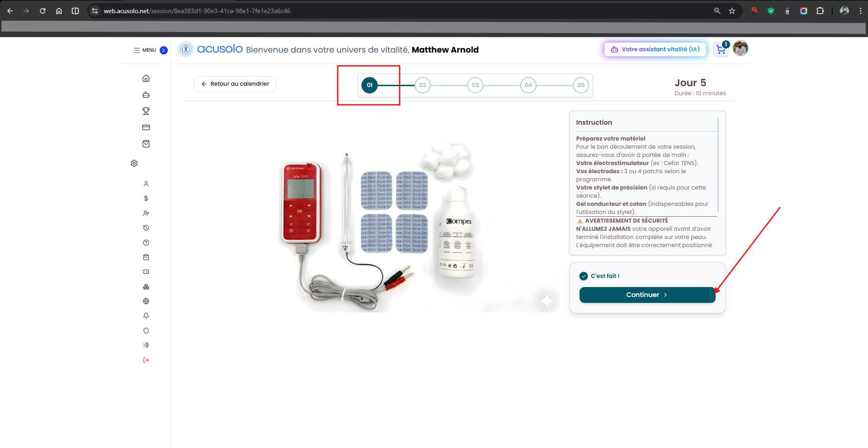
Task: Go to step 03 of the session
Action: point(475,85)
